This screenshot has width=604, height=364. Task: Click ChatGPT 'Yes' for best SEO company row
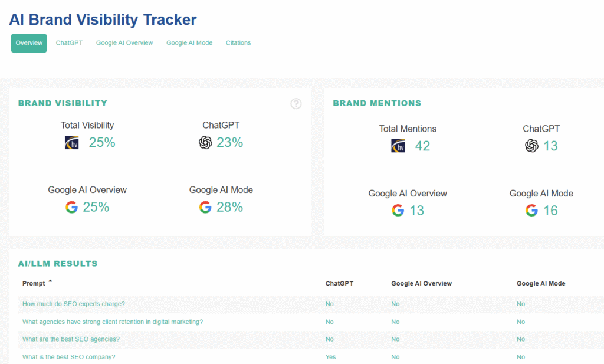click(x=330, y=357)
